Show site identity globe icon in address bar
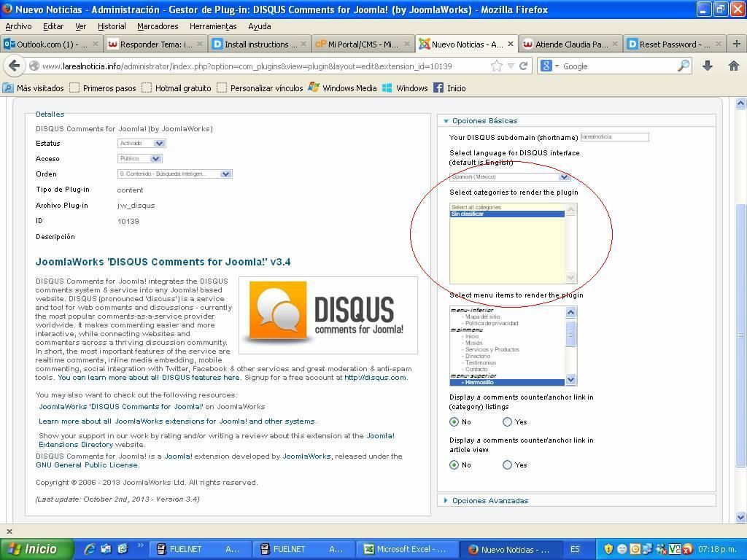Screen dimensions: 747x560 [x=34, y=66]
